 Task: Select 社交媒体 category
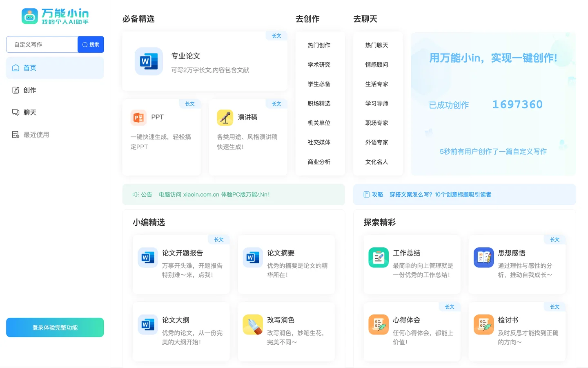[319, 142]
